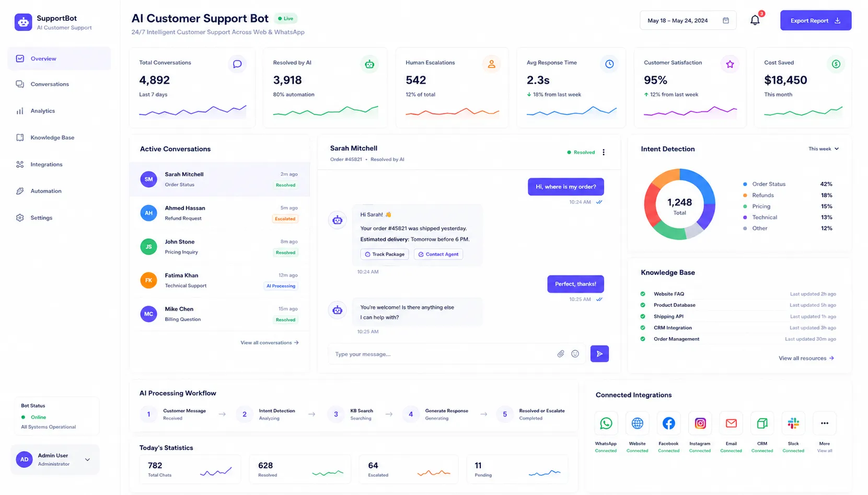Open the WhatsApp integration icon
Screen dimensions: 868x495
tap(606, 423)
